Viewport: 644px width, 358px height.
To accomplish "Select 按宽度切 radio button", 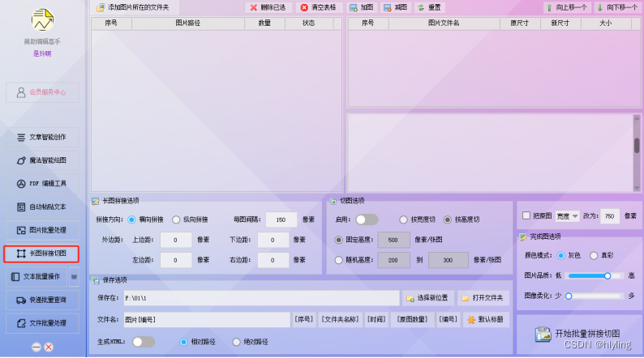I will point(403,219).
